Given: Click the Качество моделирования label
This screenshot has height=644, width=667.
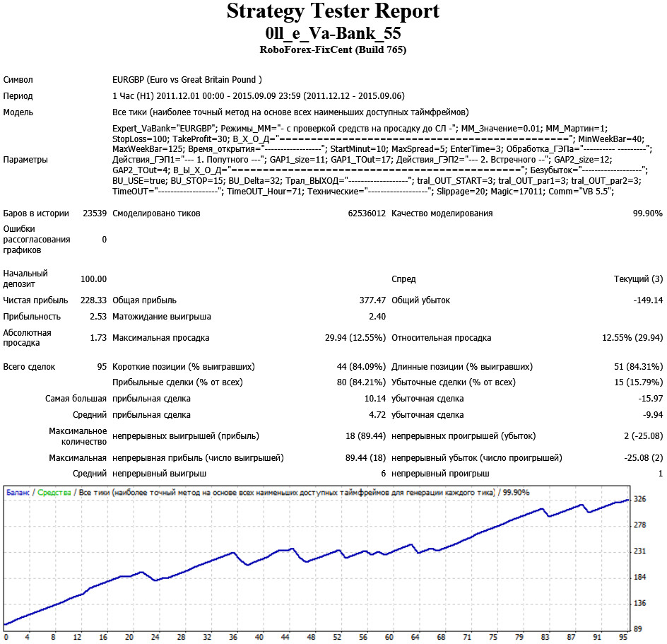Looking at the screenshot, I should pyautogui.click(x=442, y=213).
